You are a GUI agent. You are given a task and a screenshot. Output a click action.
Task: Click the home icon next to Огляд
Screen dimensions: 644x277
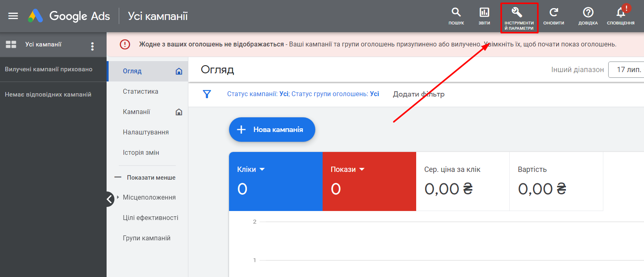179,71
